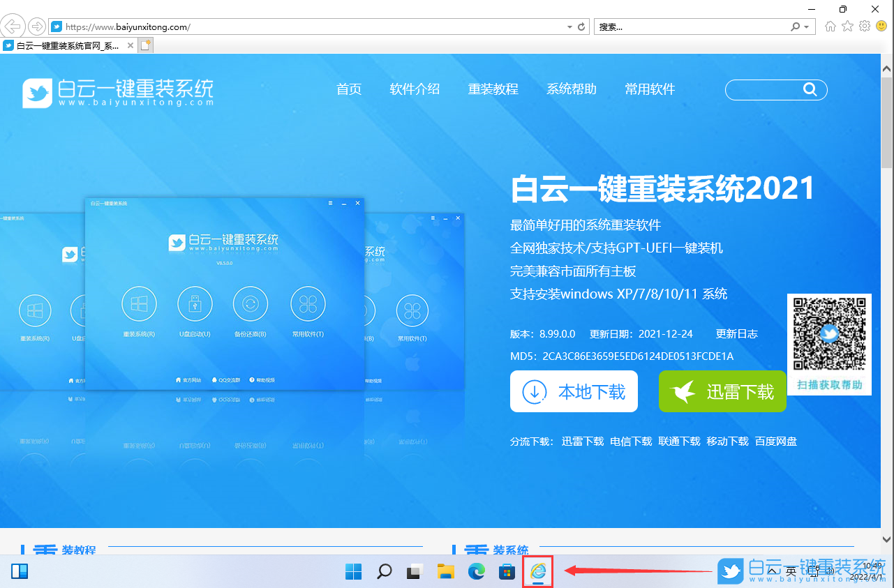Image resolution: width=894 pixels, height=588 pixels.
Task: Click the 本地下载 download button
Action: coord(574,391)
